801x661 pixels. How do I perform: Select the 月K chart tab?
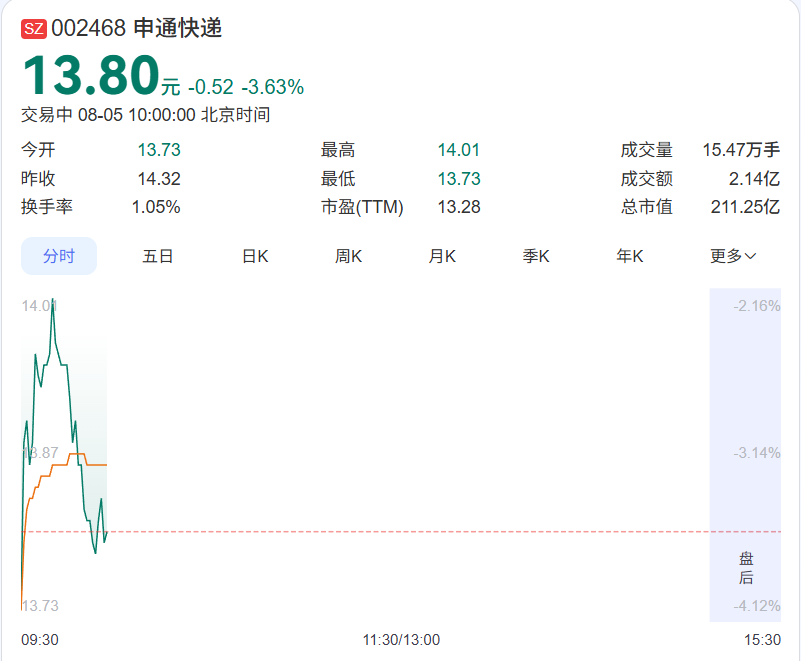coord(442,256)
